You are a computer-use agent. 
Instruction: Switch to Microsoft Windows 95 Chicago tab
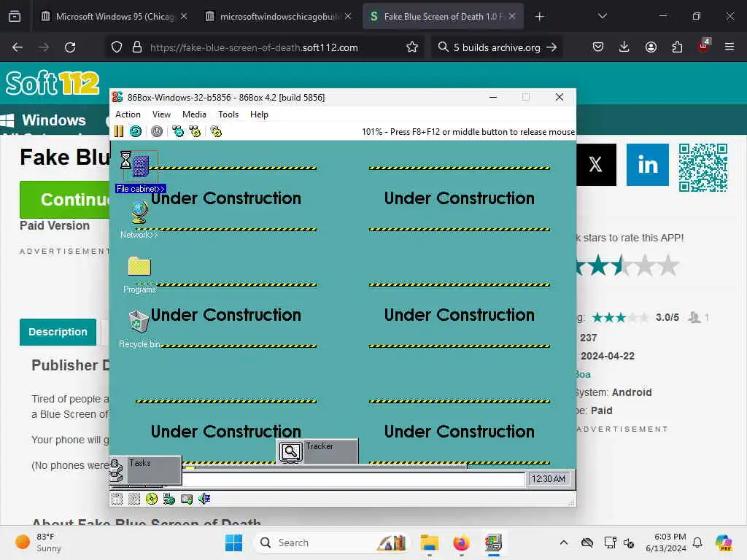(x=113, y=16)
